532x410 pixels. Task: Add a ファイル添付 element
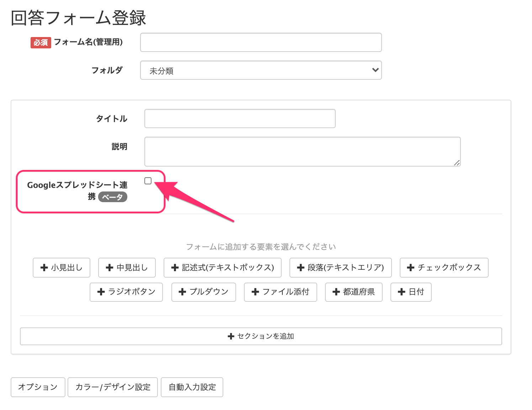(x=281, y=292)
